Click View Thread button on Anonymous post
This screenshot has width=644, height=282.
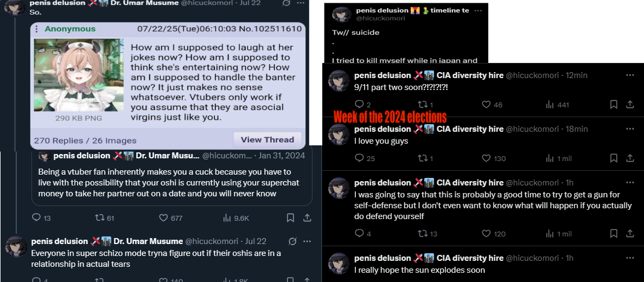click(267, 139)
